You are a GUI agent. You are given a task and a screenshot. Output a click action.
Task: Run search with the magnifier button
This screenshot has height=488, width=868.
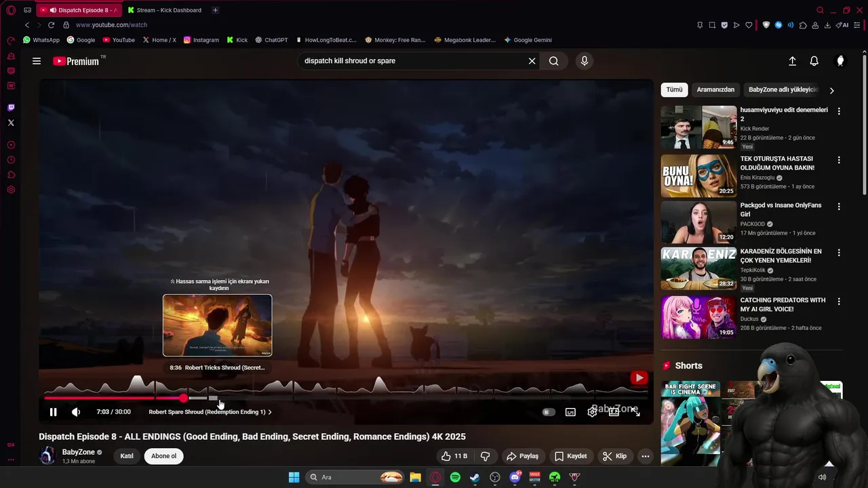click(554, 61)
